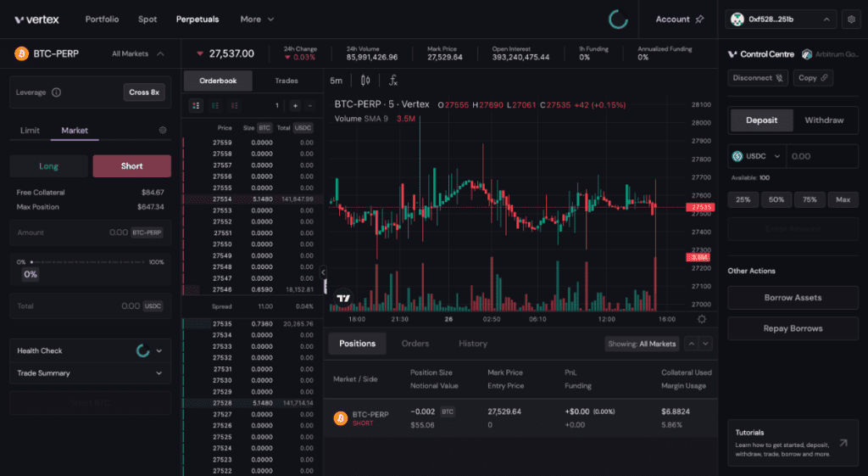Click the position size percentage slider
Viewport: 868px width, 476px height.
[87, 262]
